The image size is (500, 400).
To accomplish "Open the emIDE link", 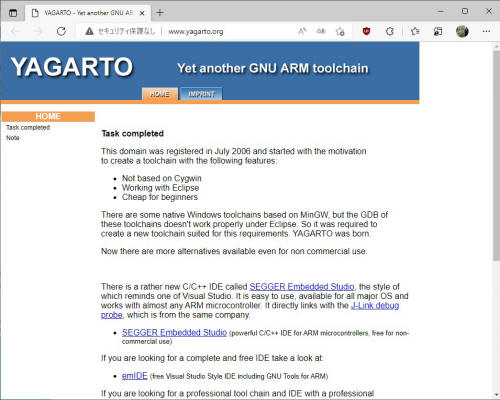I will (134, 376).
